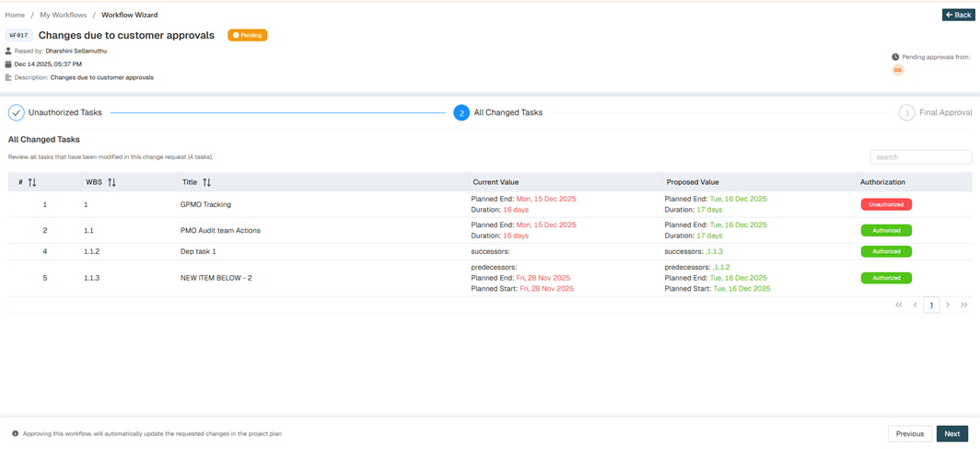This screenshot has width=980, height=449.
Task: Go to next page using single chevron
Action: [948, 305]
